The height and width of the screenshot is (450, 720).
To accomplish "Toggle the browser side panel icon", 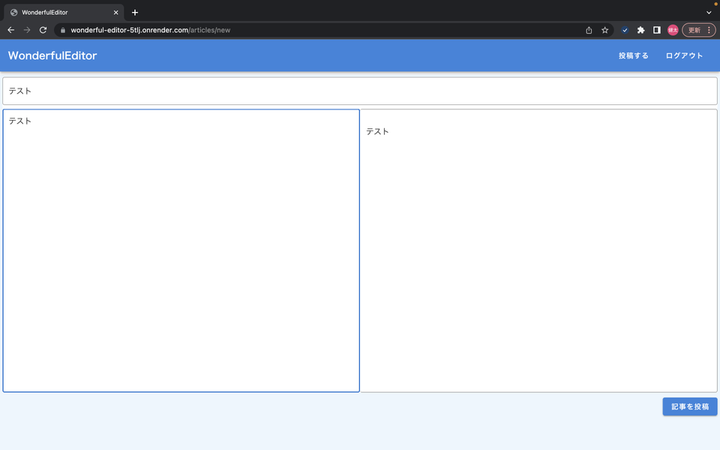I will pyautogui.click(x=657, y=30).
